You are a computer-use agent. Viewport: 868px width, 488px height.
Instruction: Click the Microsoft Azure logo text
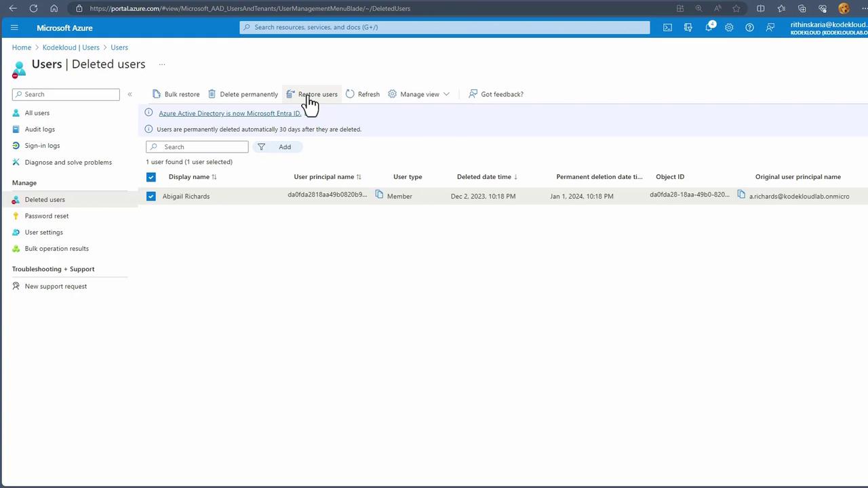tap(64, 28)
